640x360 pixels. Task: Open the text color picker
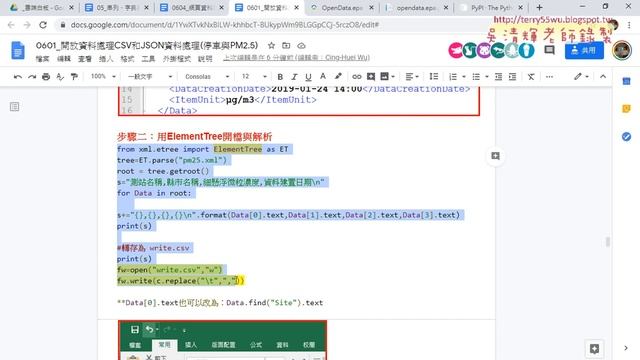(323, 77)
